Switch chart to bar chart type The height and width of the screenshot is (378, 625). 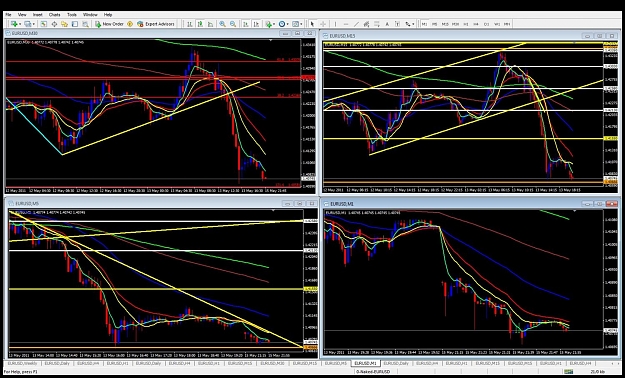point(190,24)
